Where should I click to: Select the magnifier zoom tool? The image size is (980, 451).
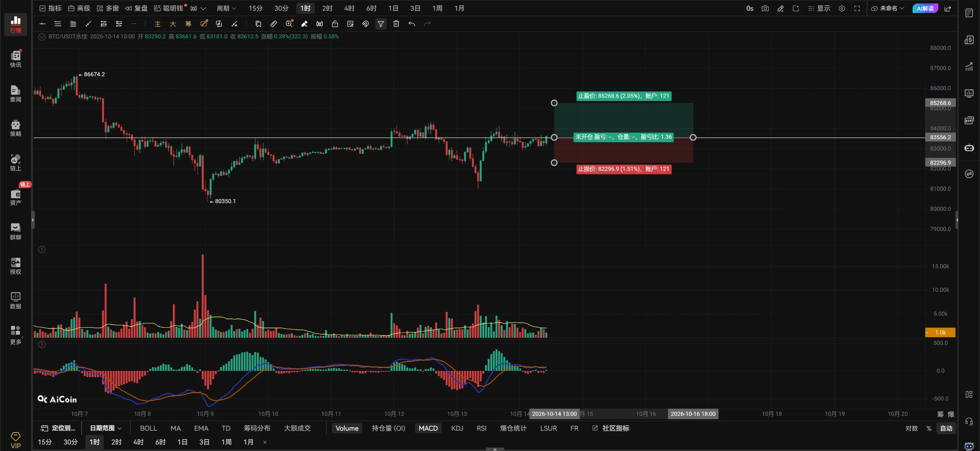[x=289, y=24]
